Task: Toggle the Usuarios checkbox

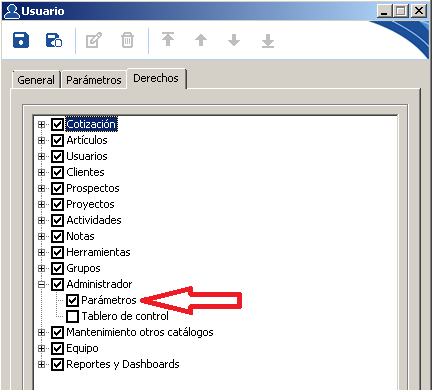Action: pyautogui.click(x=57, y=156)
